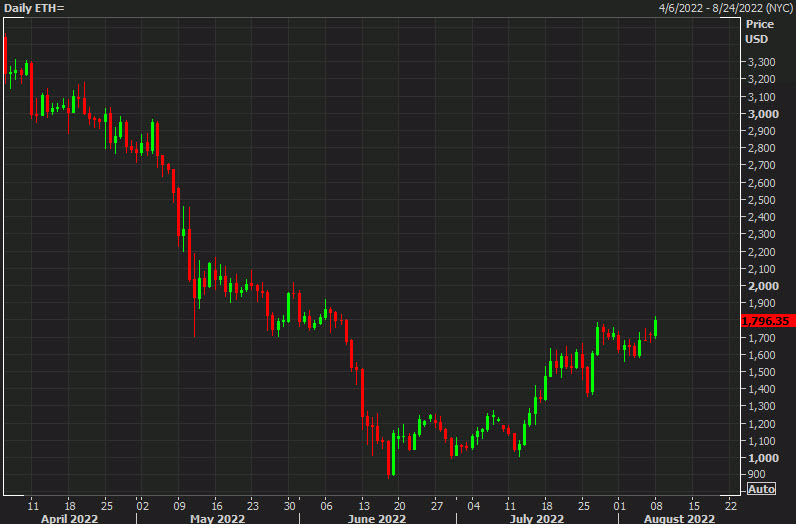Click the 13 date tick in June
This screenshot has width=796, height=524.
tap(362, 504)
